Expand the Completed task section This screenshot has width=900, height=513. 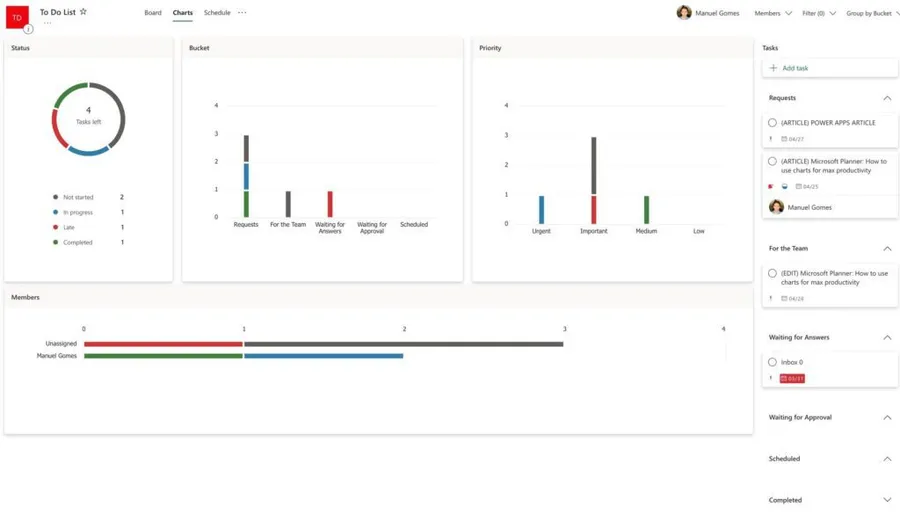(x=887, y=500)
